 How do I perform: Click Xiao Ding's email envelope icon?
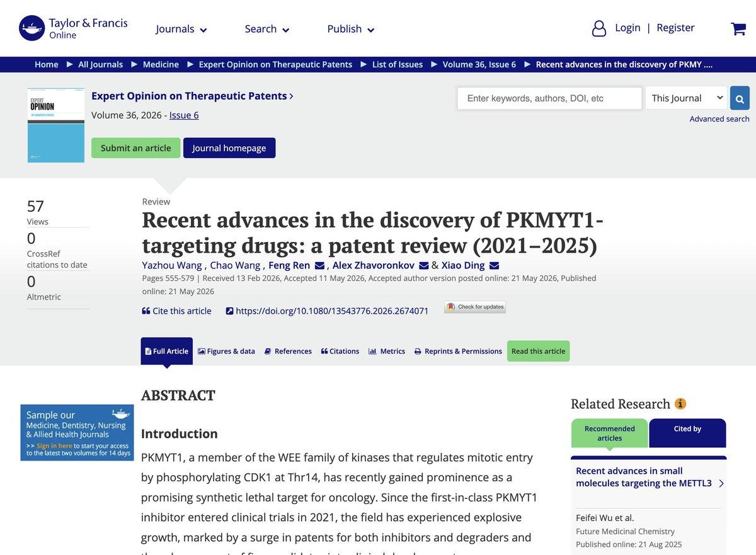[494, 265]
